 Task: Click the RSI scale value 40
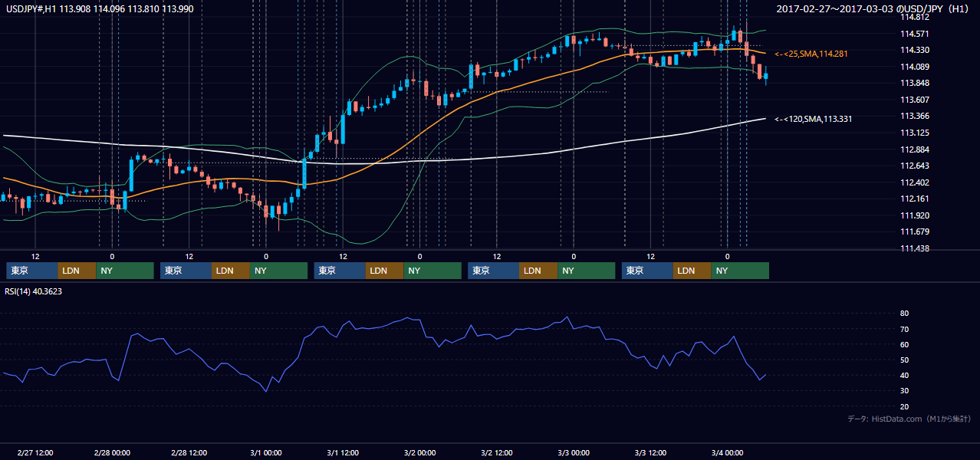(x=904, y=375)
